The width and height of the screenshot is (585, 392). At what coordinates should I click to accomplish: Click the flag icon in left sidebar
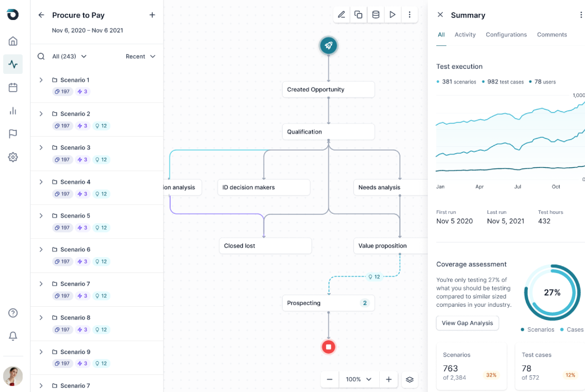[13, 134]
